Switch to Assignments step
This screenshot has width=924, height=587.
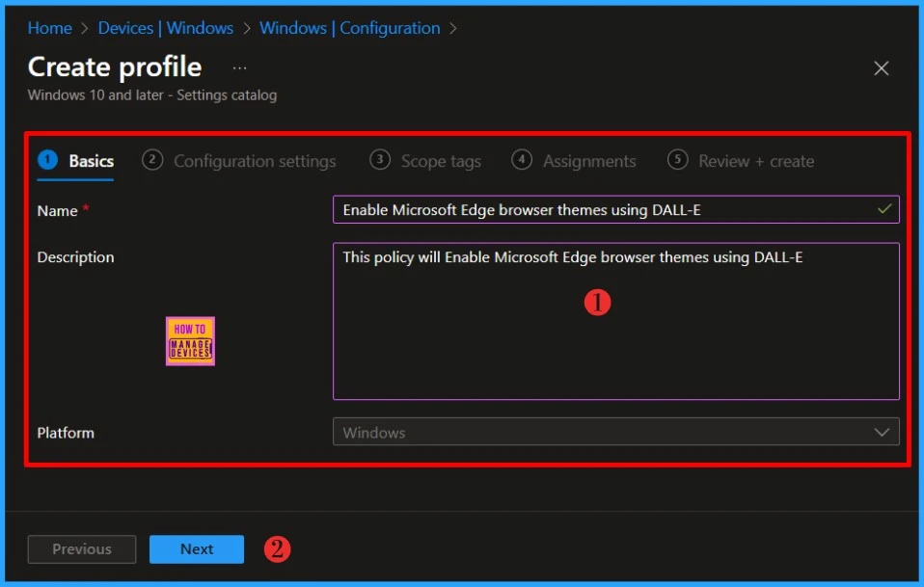pyautogui.click(x=573, y=161)
